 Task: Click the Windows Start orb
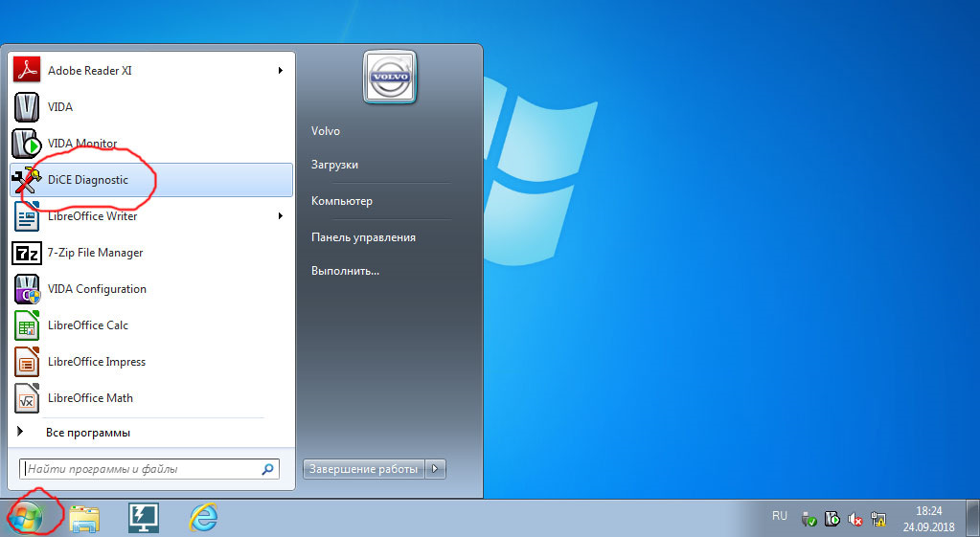26,518
